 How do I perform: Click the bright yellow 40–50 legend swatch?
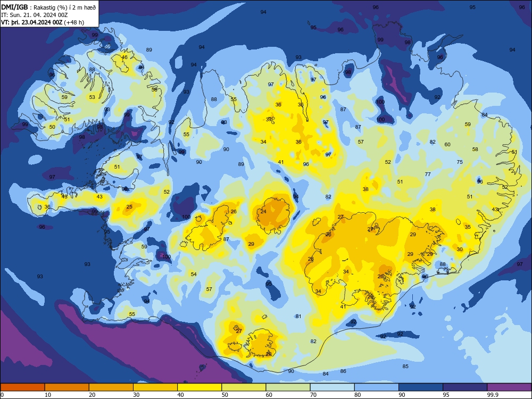[199, 387]
